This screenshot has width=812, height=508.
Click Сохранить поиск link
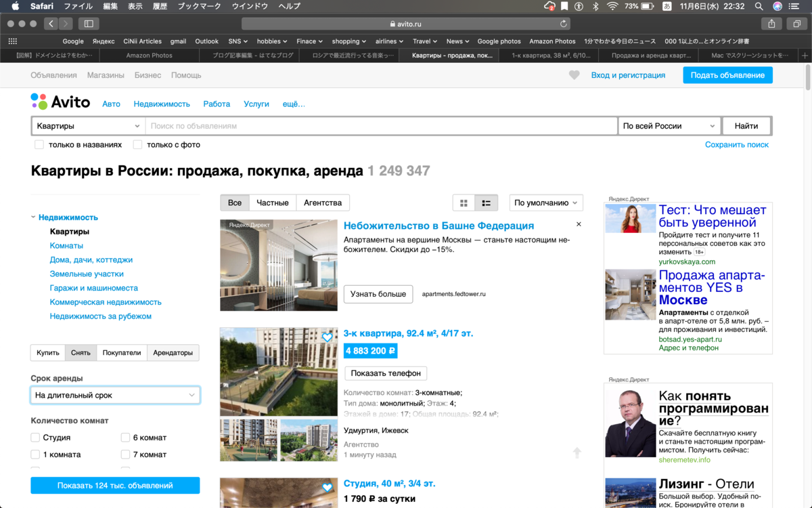[737, 144]
